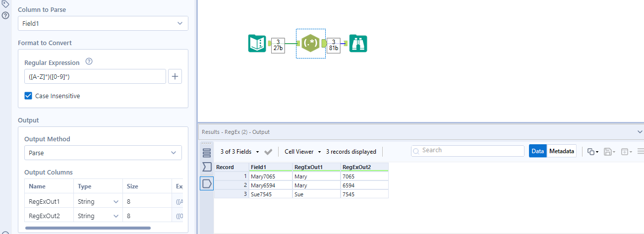Open the annotation tag icon in sidebar
Screen dimensions: 644x234
click(6, 4)
